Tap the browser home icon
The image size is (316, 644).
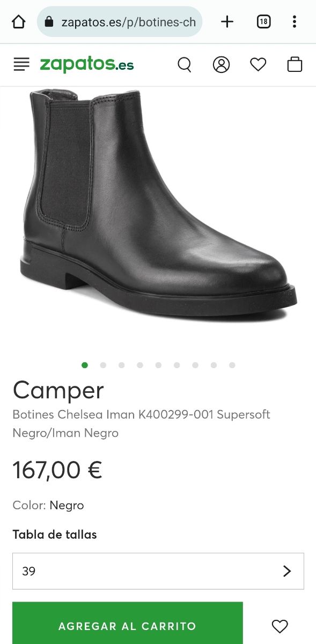click(x=19, y=21)
